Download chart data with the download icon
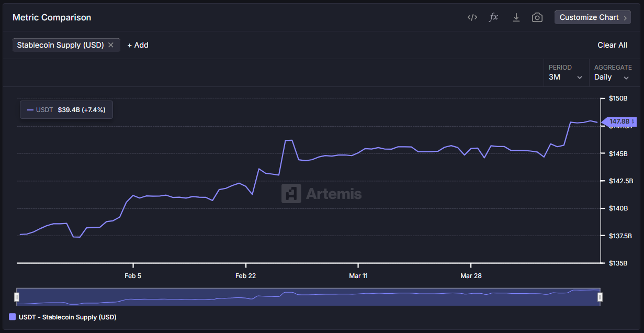Screen dimensions: 644x333 [516, 17]
